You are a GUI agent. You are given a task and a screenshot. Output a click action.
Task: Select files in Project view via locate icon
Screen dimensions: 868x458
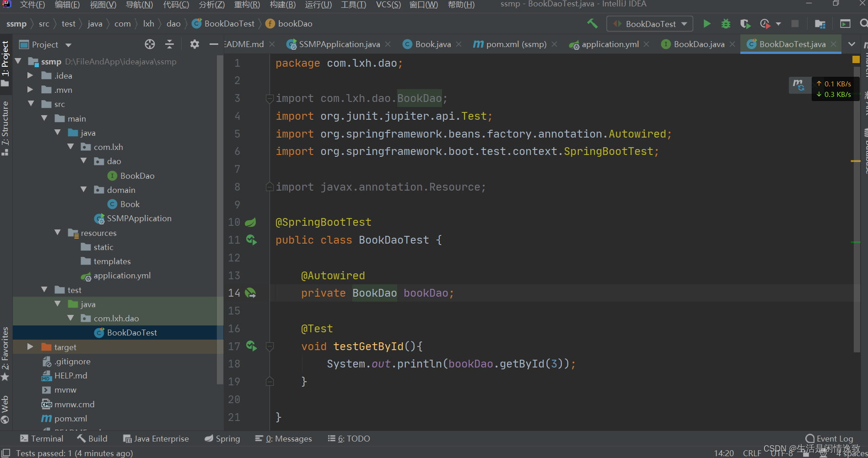(150, 44)
